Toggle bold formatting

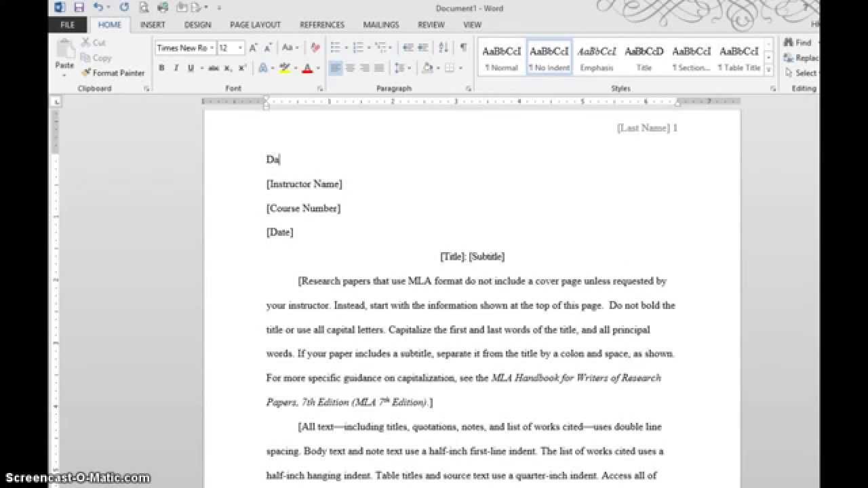point(161,68)
